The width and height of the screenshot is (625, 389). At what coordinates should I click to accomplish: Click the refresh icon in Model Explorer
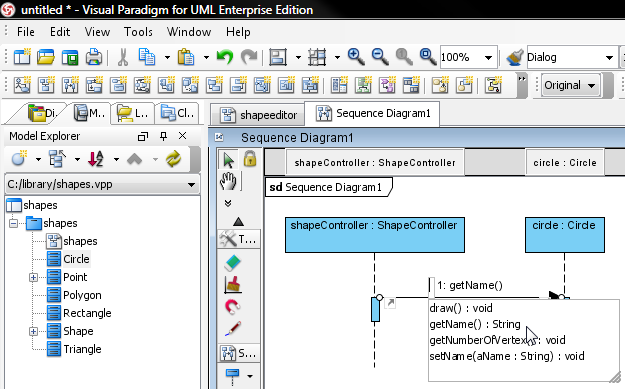coord(173,159)
